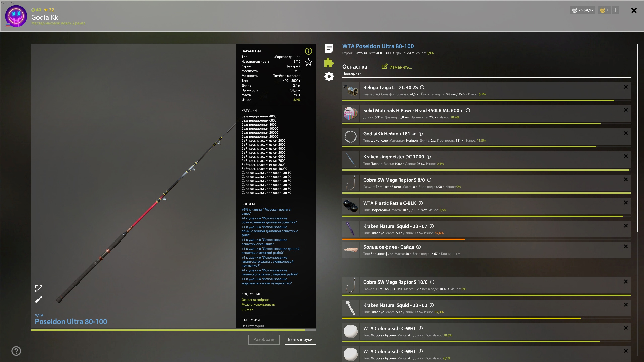Click the orange wear bar of Squid 23-07
This screenshot has width=644, height=362.
[403, 239]
